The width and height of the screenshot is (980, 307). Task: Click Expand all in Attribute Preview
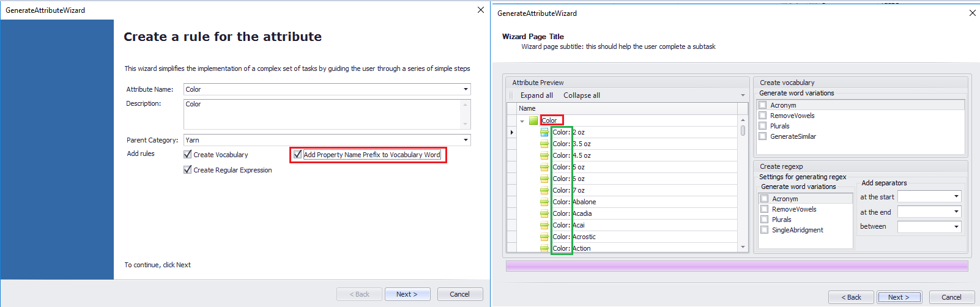click(x=536, y=95)
